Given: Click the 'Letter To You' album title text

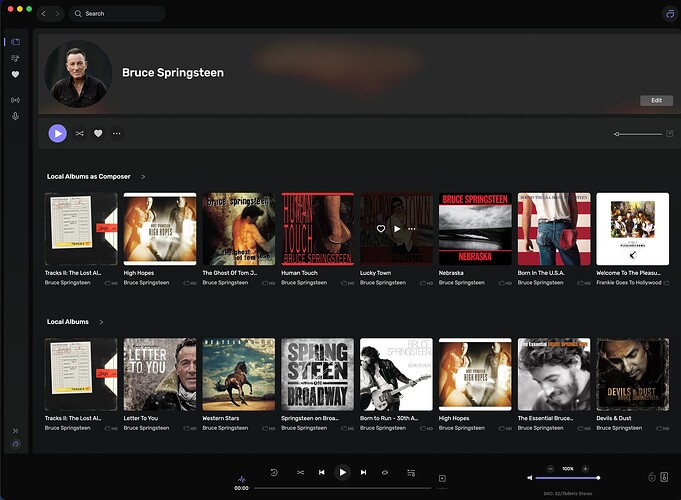Looking at the screenshot, I should click(140, 418).
